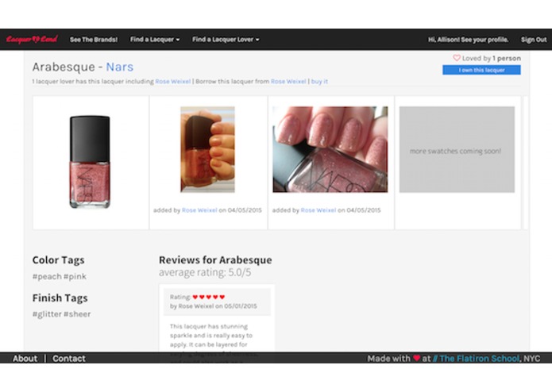
Task: Select the #peach color tag
Action: 47,277
